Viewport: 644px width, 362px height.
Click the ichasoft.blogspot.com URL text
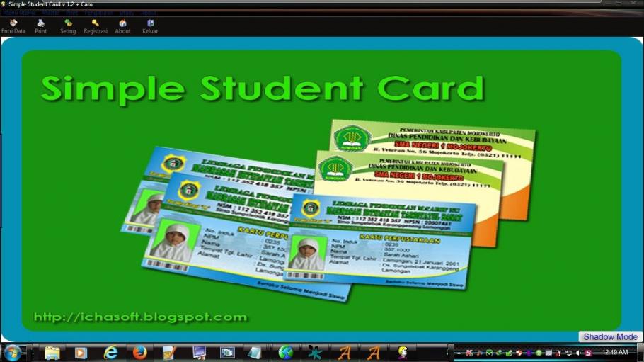141,317
